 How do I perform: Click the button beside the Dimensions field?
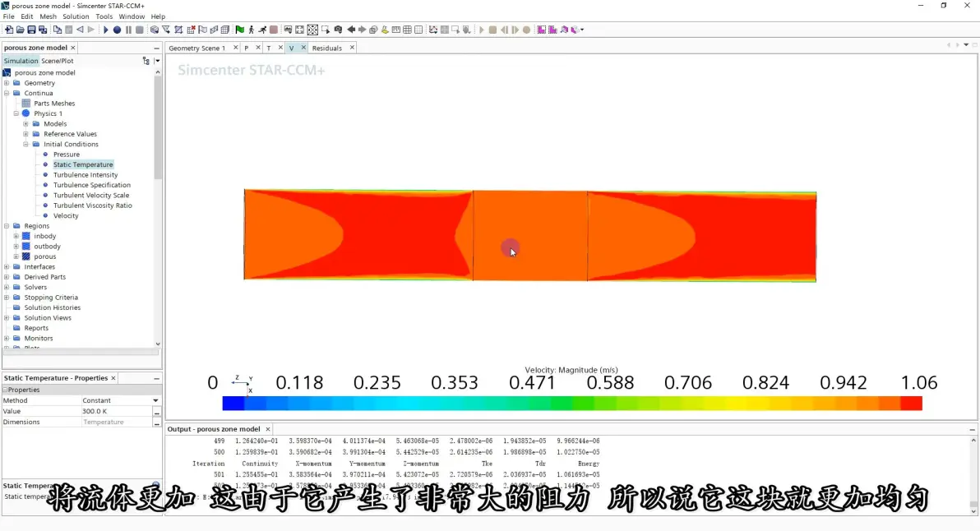[156, 422]
